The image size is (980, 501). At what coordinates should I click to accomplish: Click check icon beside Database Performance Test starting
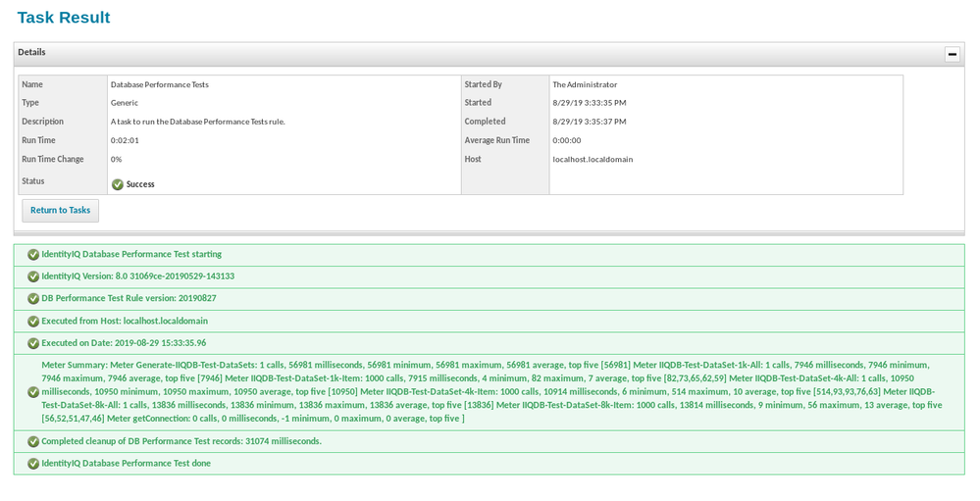(x=33, y=255)
